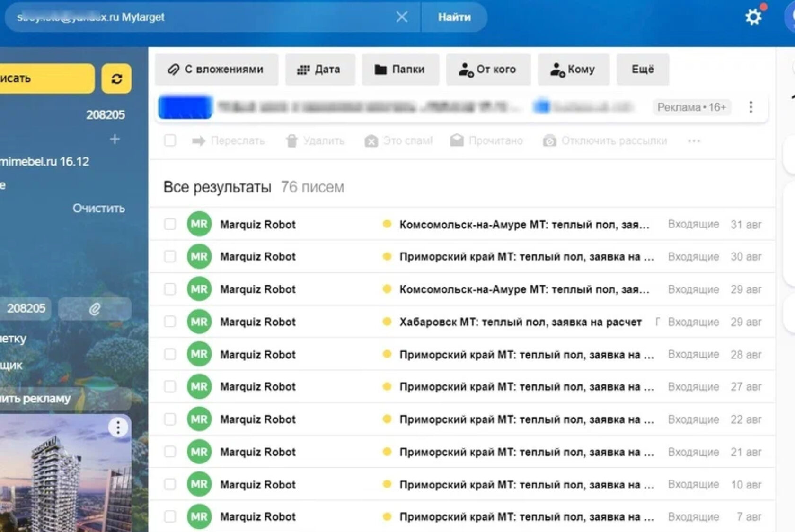Click Прочитано mark-as-read in the toolbar
The image size is (795, 532).
(x=486, y=141)
